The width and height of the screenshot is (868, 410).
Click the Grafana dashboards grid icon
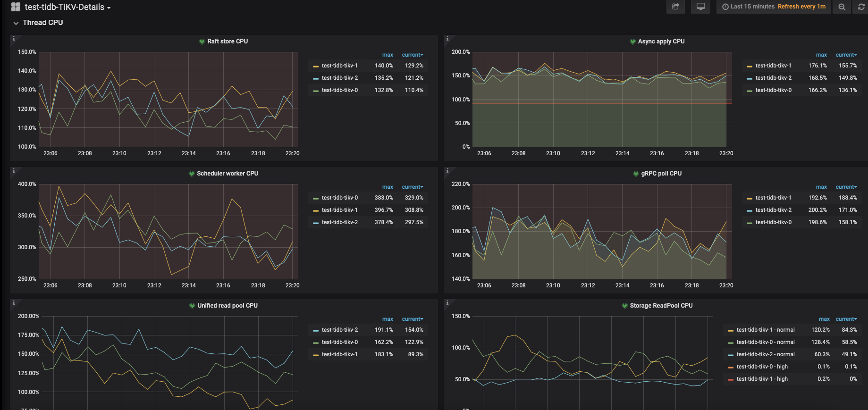click(16, 7)
